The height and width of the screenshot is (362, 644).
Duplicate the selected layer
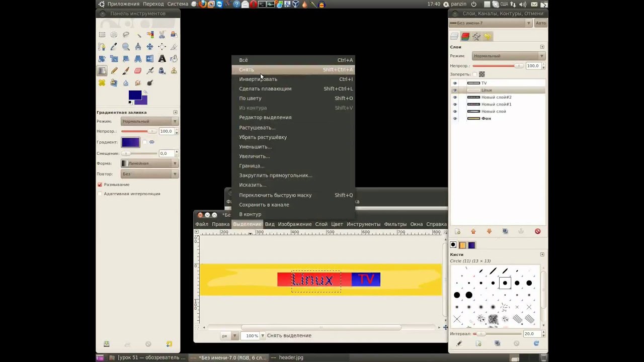pos(505,231)
